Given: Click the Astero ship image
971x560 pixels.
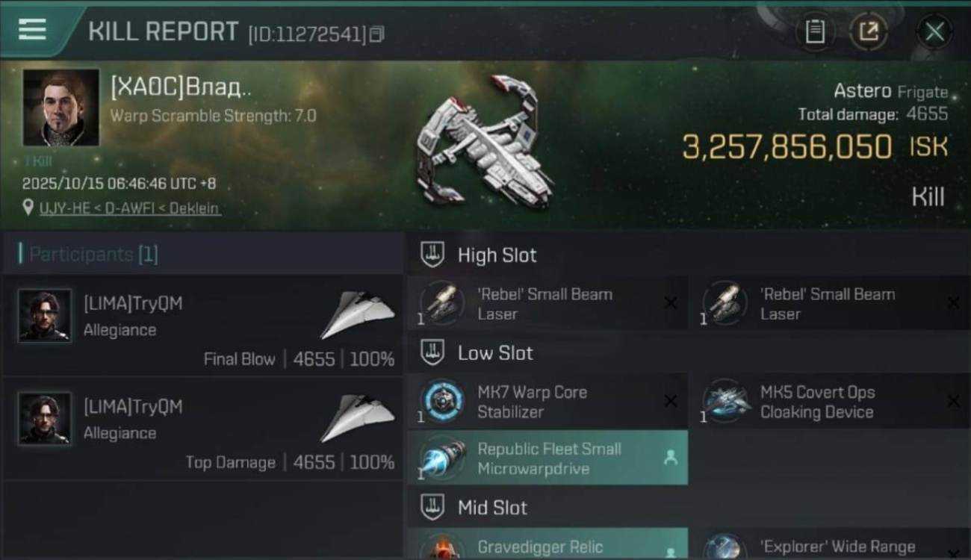Looking at the screenshot, I should (485, 142).
